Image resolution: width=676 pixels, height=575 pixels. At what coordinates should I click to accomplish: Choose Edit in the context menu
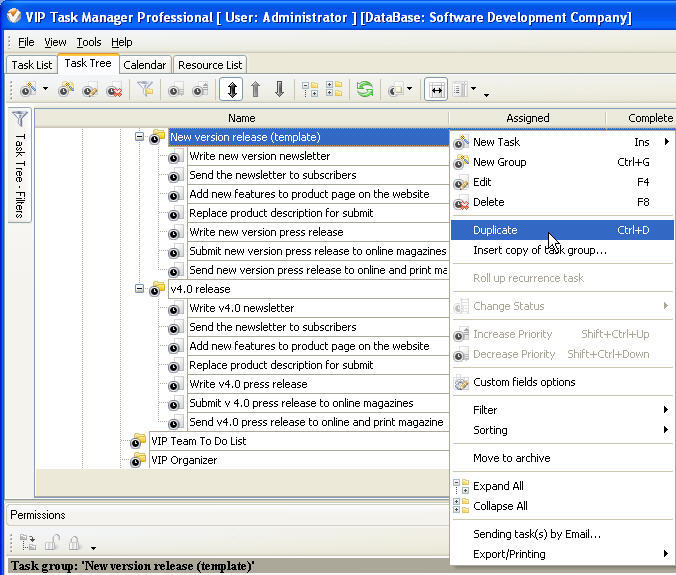tap(562, 182)
